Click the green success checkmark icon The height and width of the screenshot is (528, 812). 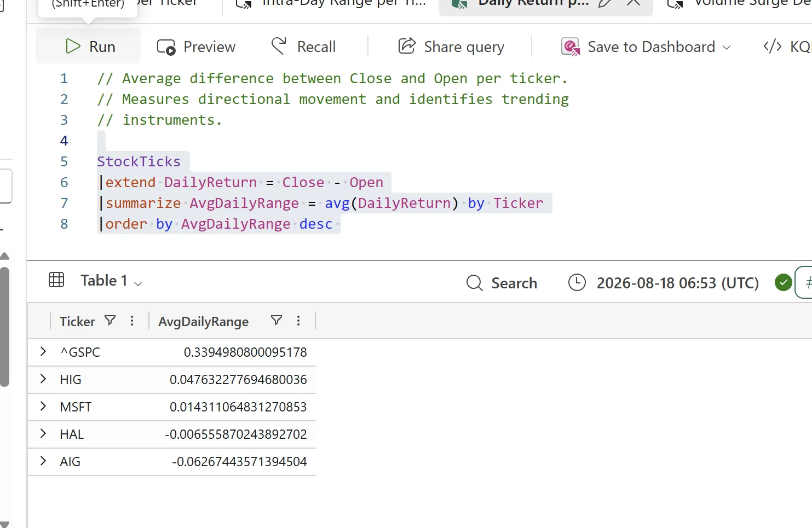784,282
